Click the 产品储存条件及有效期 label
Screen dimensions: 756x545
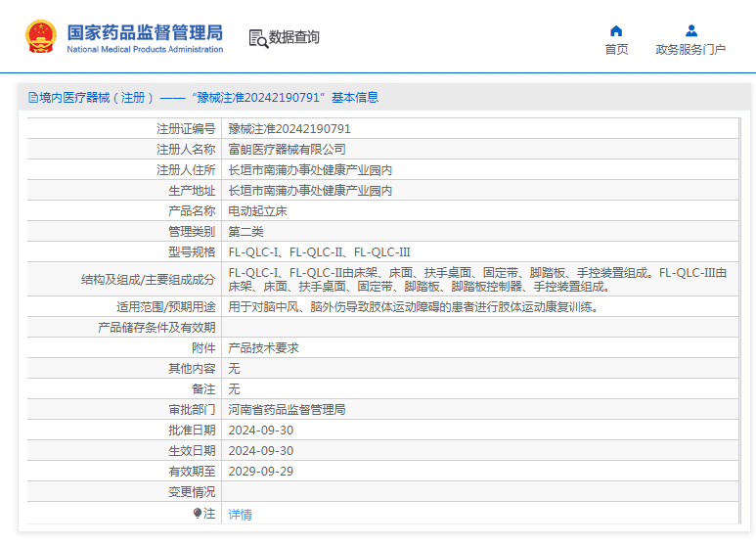tap(156, 328)
